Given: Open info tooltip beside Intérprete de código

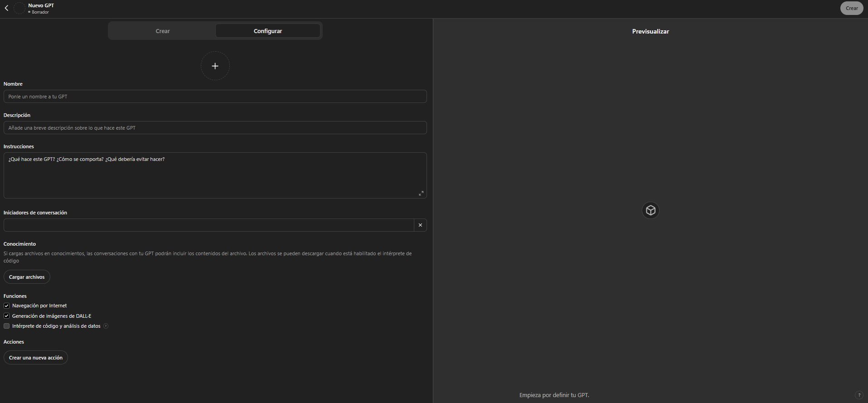Looking at the screenshot, I should (106, 326).
